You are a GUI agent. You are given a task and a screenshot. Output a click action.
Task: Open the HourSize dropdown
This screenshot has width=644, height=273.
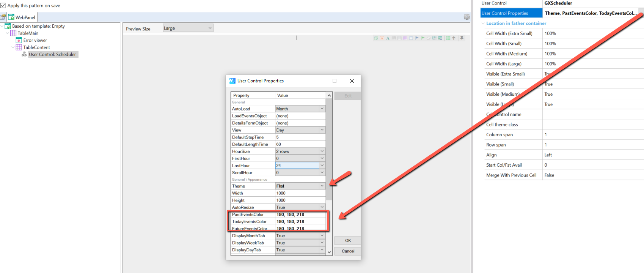click(322, 151)
